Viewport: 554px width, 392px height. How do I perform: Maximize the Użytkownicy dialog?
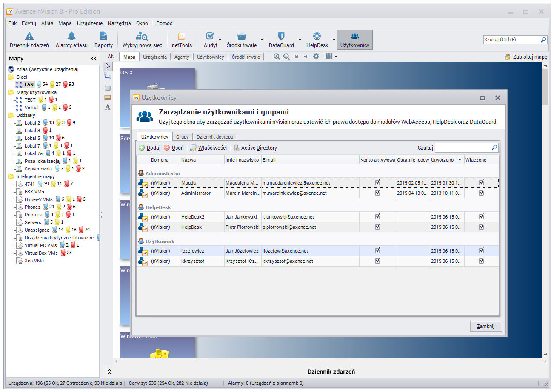(x=483, y=98)
